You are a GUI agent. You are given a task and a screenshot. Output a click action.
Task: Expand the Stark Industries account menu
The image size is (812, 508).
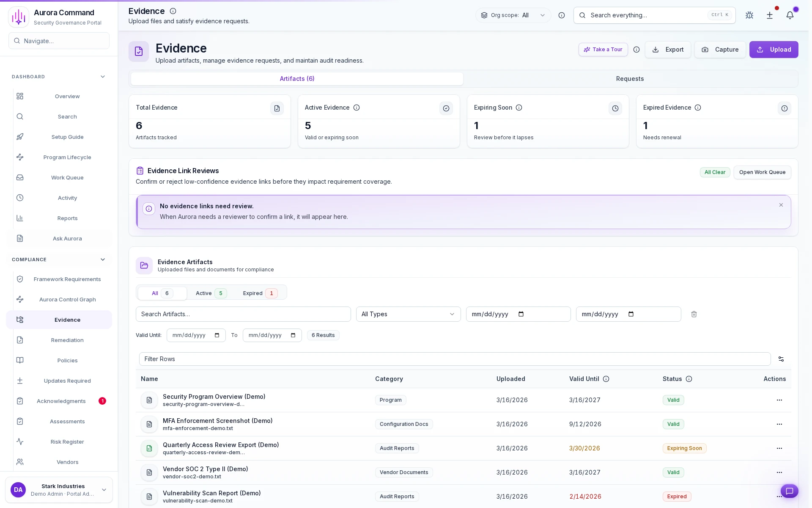[x=59, y=490]
